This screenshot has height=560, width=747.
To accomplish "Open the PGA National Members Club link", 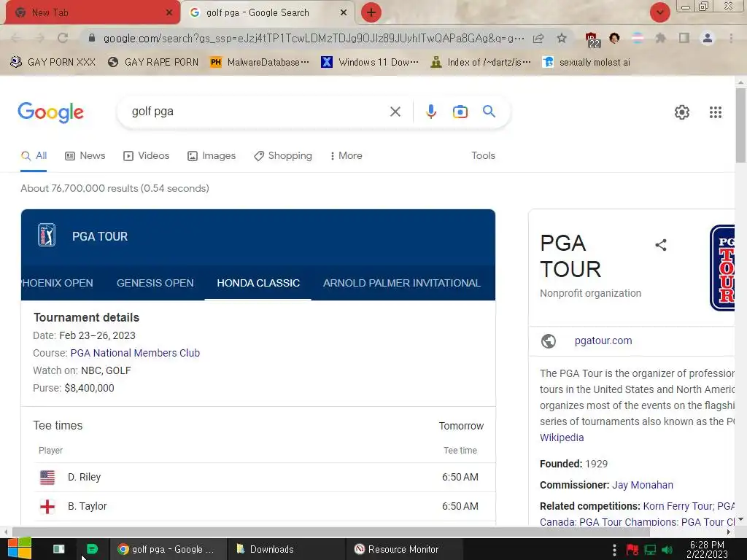I will (135, 353).
